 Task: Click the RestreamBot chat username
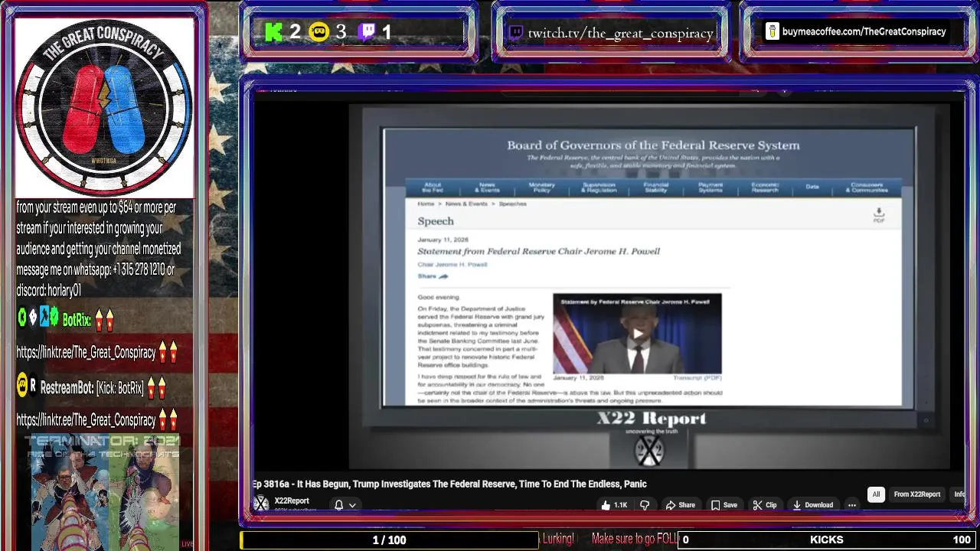click(x=67, y=388)
